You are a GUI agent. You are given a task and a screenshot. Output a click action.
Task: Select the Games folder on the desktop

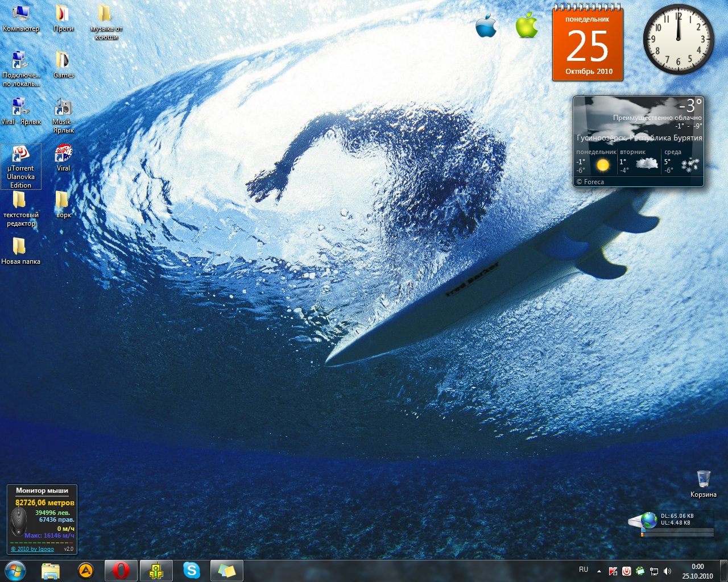(63, 64)
